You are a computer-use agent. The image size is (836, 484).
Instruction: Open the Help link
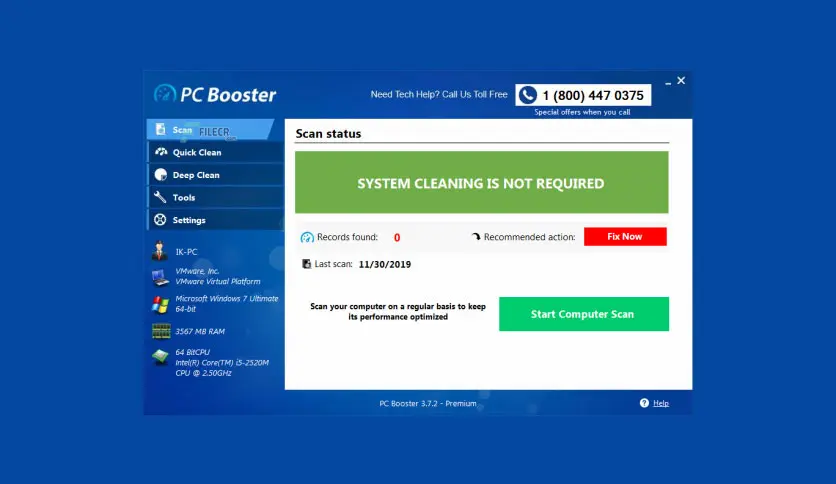pos(661,404)
